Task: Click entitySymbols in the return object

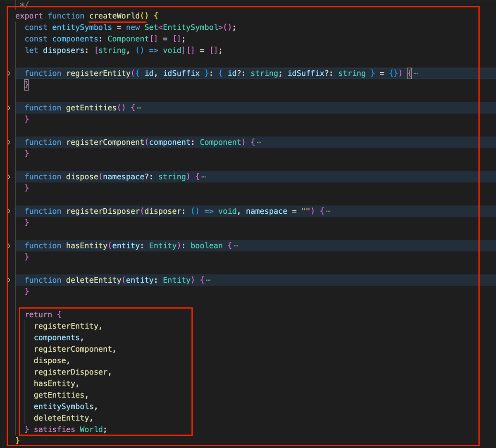Action: (x=64, y=406)
